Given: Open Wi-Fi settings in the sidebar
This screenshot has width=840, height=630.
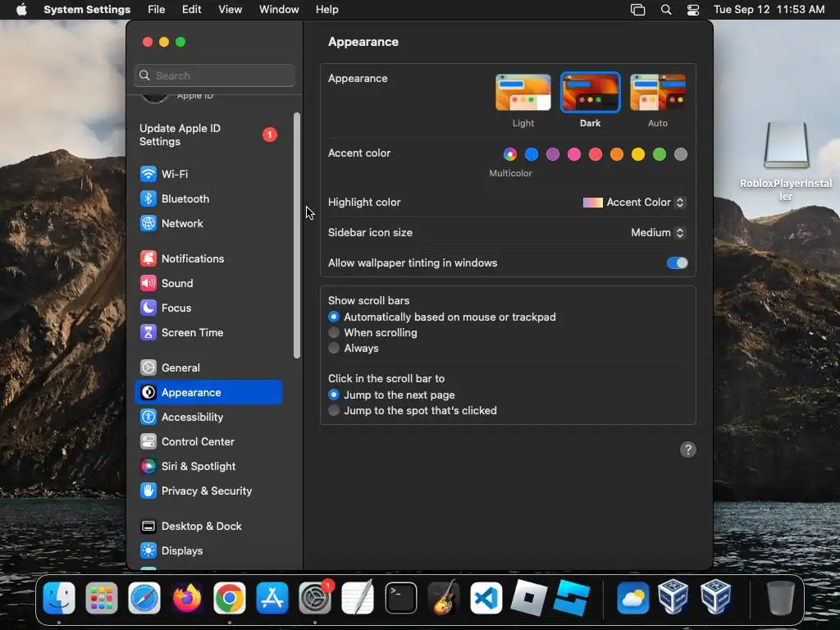Looking at the screenshot, I should point(208,174).
